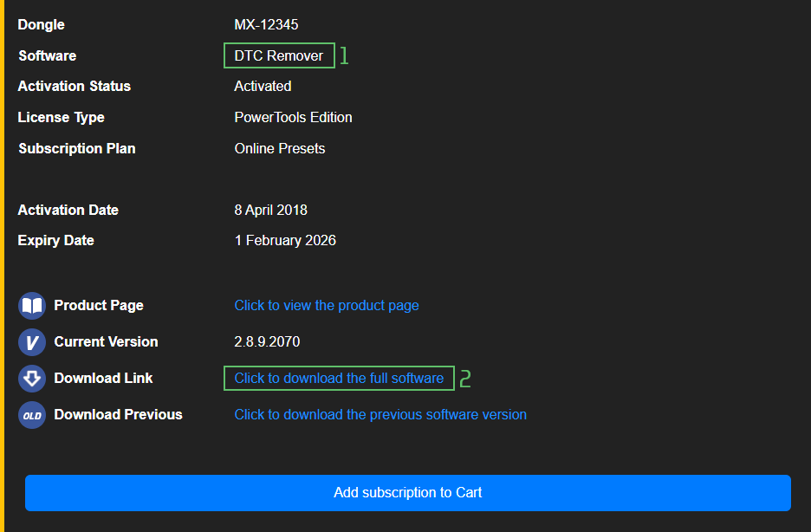Click the Download Link arrow icon
This screenshot has width=811, height=532.
click(x=32, y=379)
